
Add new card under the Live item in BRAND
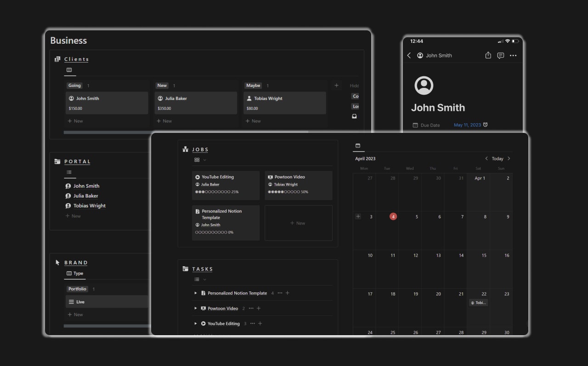(75, 315)
